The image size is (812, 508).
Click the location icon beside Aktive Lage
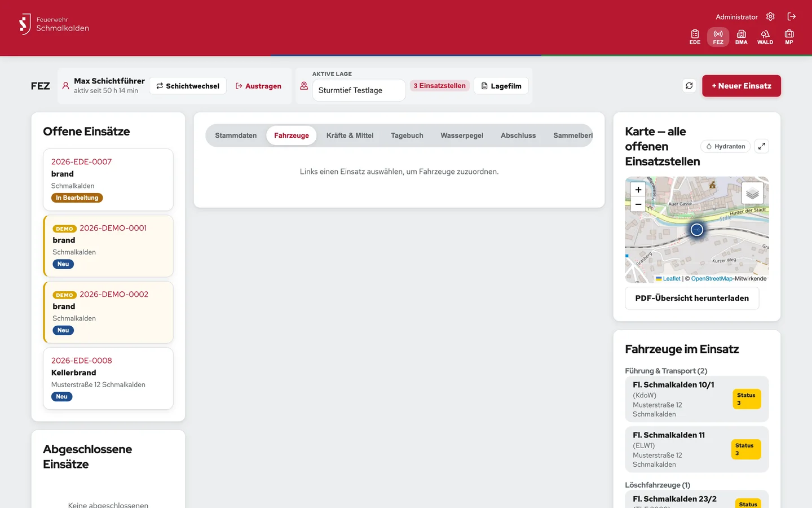(x=304, y=86)
